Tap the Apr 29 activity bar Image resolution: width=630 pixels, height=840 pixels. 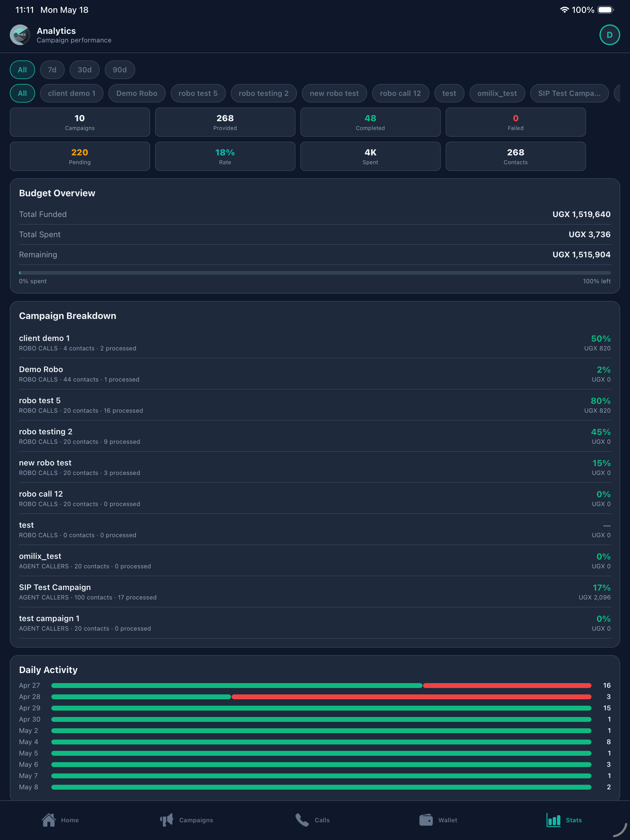(321, 708)
